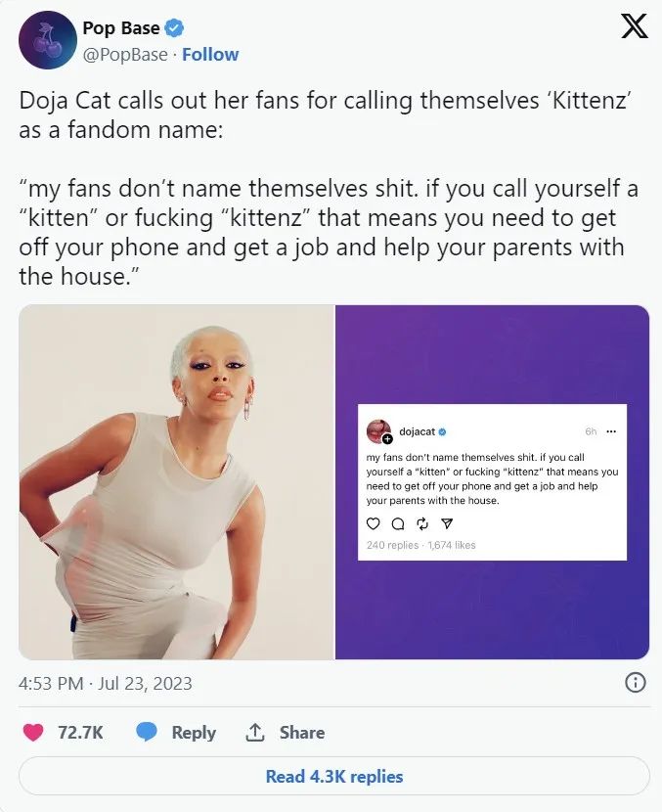Like the tweet with the pink heart
Viewport: 662px width, 812px height.
point(33,732)
